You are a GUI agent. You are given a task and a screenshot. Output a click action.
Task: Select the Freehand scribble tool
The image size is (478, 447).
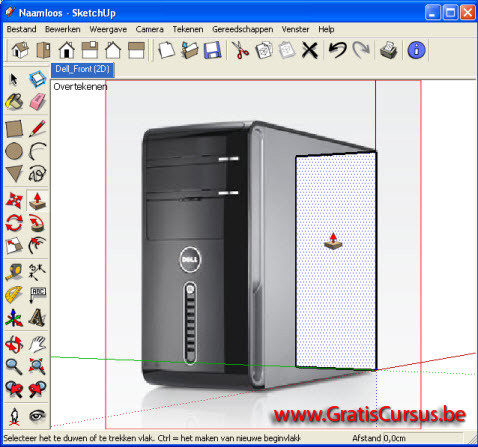[x=37, y=174]
